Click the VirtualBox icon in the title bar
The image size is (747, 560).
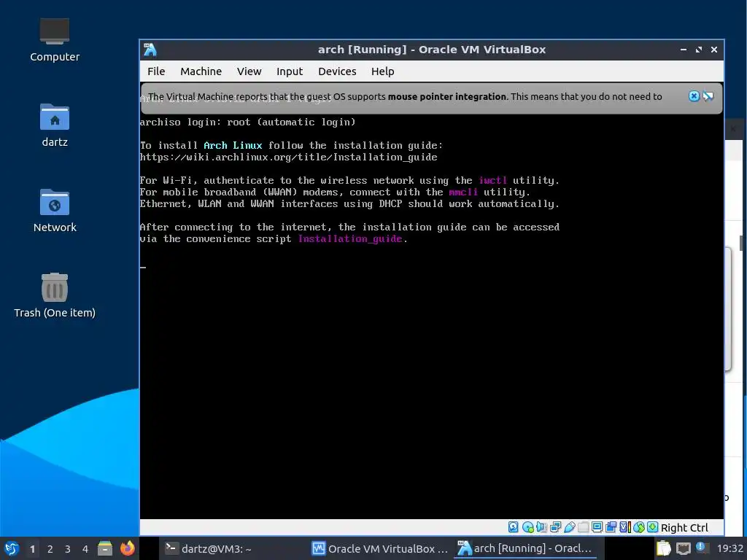tap(150, 50)
